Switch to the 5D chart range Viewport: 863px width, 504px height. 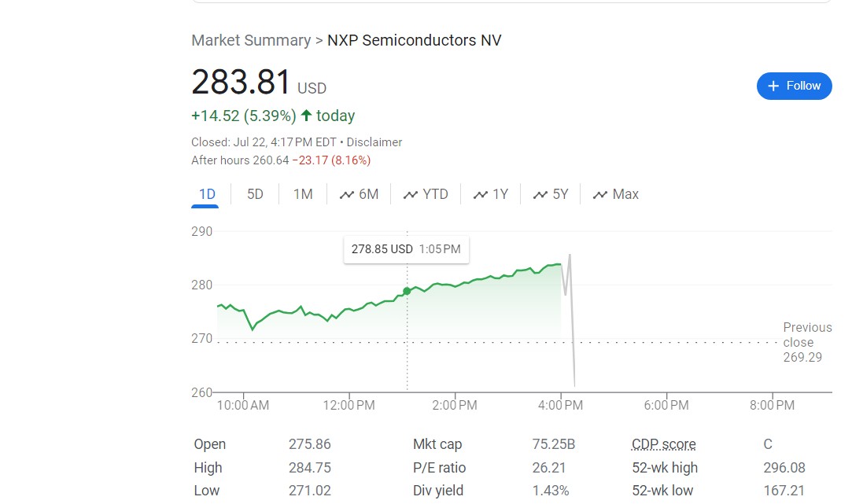(x=255, y=194)
